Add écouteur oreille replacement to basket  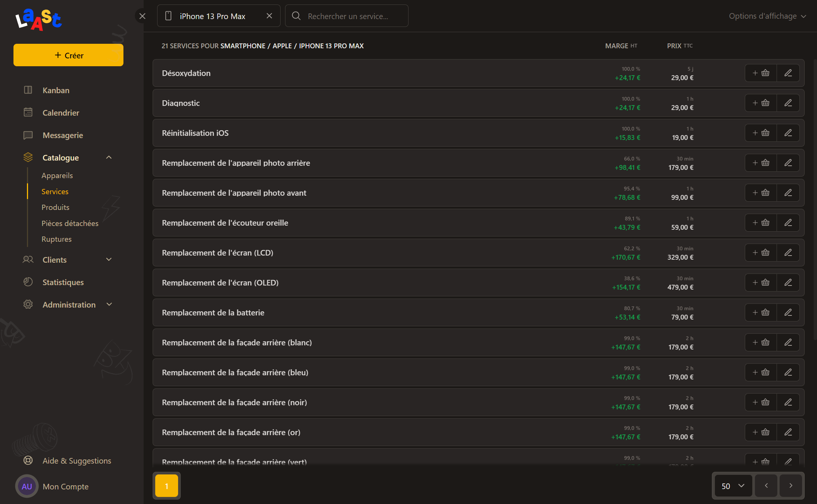tap(761, 223)
